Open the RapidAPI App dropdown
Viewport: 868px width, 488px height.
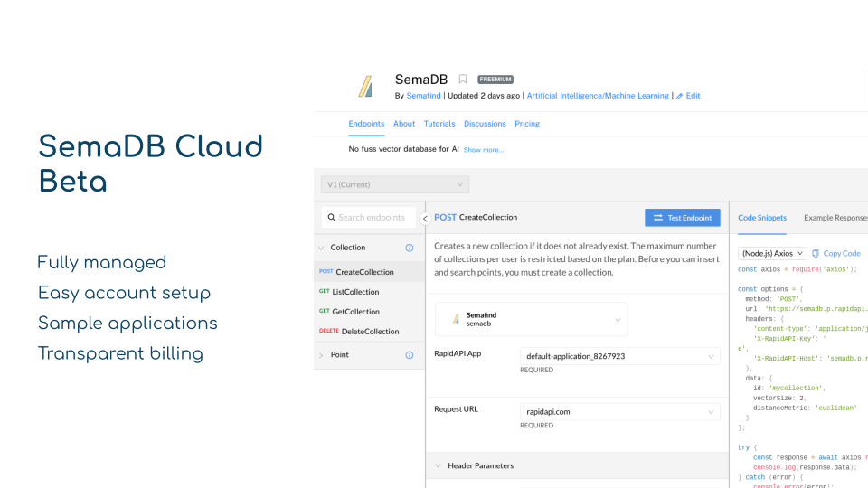tap(620, 356)
